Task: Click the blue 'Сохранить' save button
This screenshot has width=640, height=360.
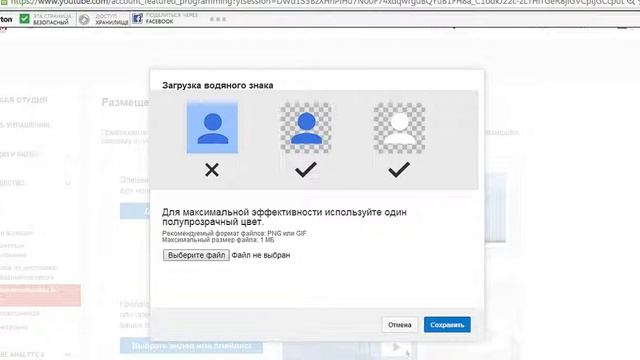Action: 447,325
